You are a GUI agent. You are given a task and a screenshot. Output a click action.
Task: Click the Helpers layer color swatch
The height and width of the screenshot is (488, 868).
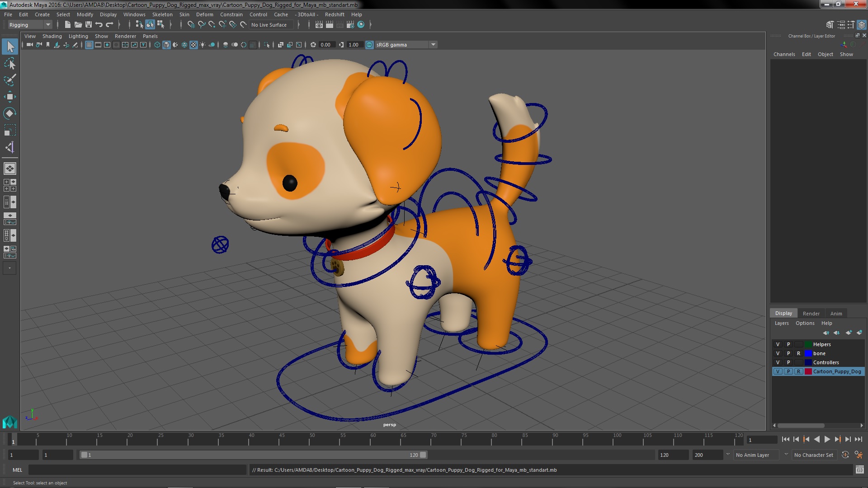pos(808,344)
